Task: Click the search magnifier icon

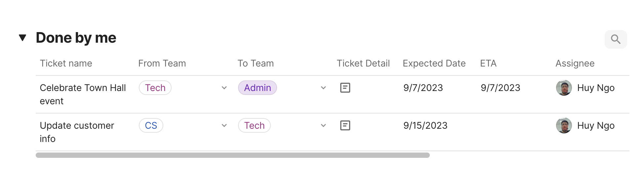Action: pyautogui.click(x=616, y=39)
